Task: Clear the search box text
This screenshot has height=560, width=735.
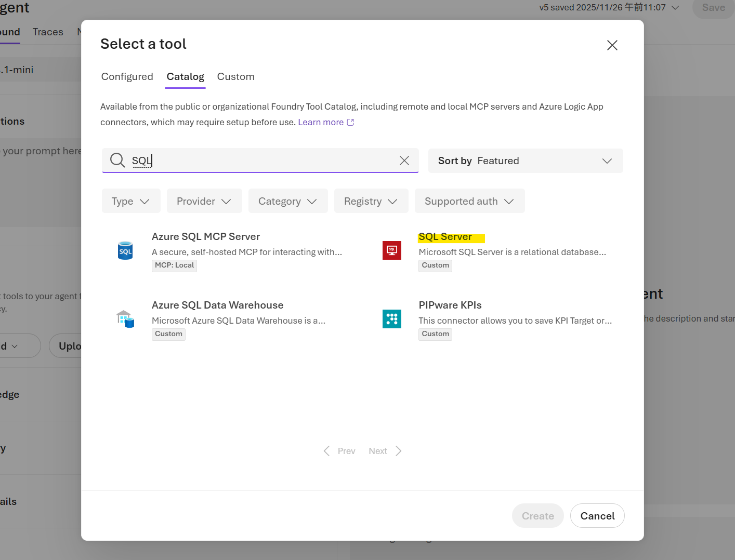Action: [x=404, y=161]
